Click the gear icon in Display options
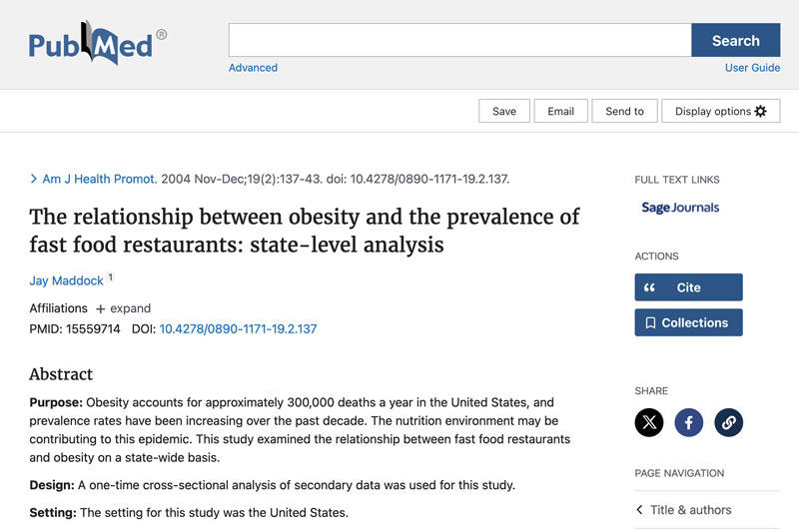The image size is (799, 532). tap(761, 111)
